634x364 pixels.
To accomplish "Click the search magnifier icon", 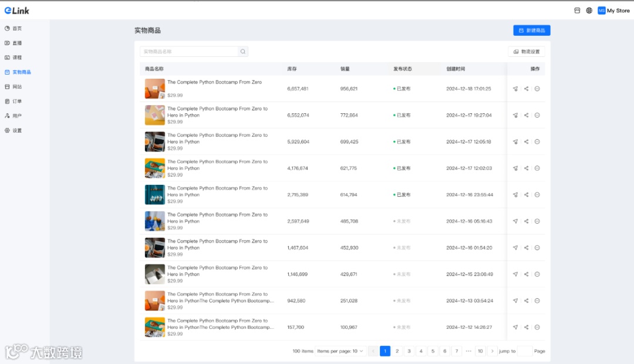I will click(243, 51).
